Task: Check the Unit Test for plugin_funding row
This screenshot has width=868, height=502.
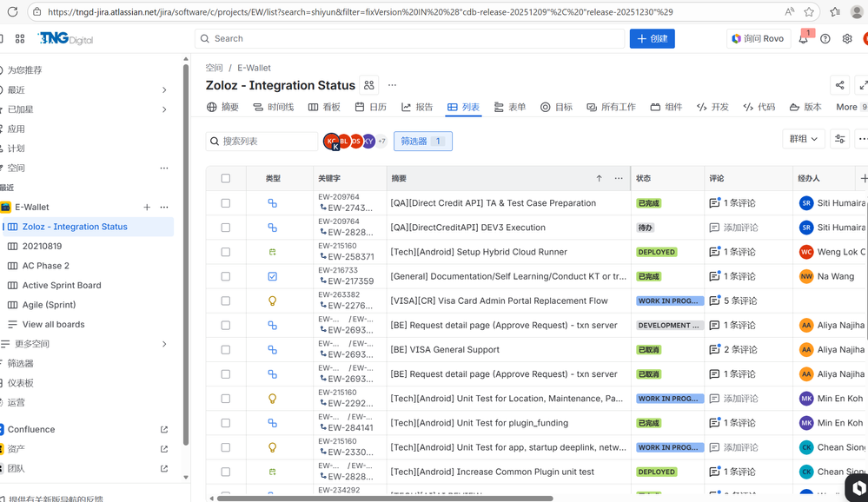Action: (x=225, y=423)
